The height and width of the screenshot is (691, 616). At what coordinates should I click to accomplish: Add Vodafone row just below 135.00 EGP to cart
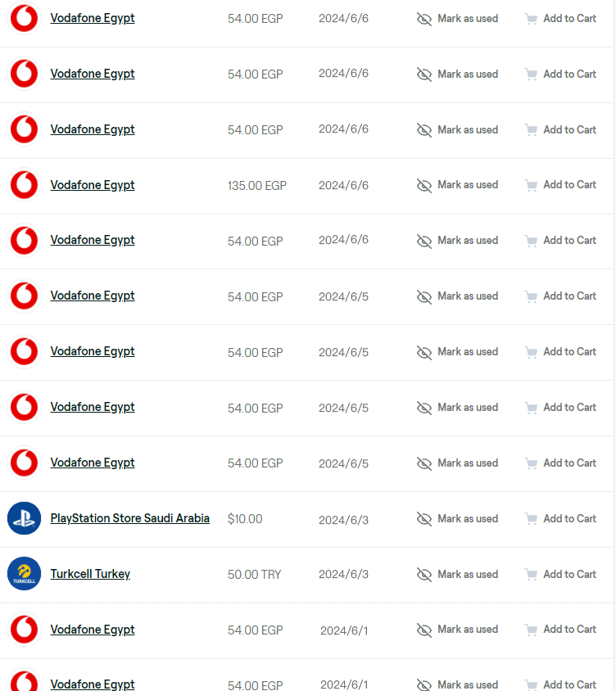[x=560, y=241]
